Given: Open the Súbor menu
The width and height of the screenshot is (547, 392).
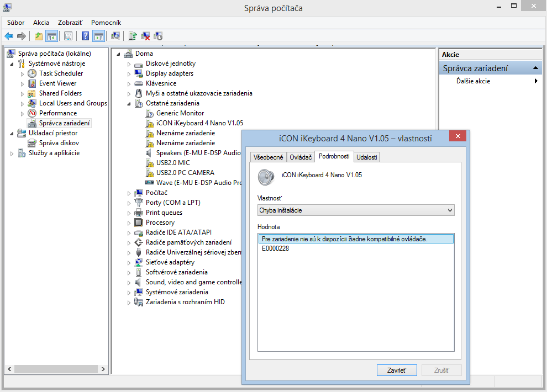Looking at the screenshot, I should click(15, 23).
